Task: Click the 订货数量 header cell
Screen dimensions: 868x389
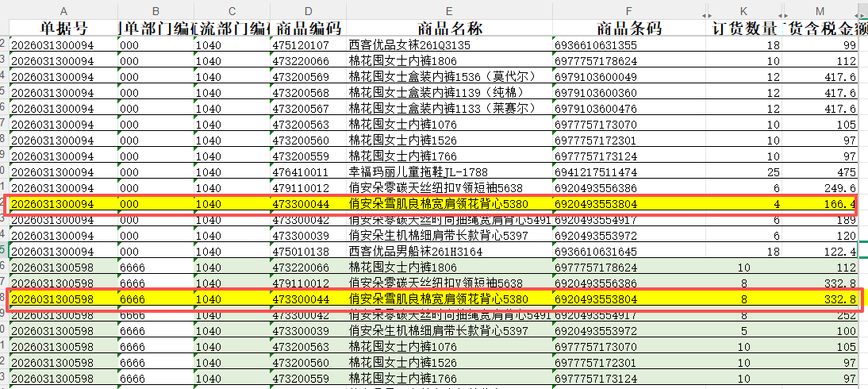Action: [x=744, y=29]
